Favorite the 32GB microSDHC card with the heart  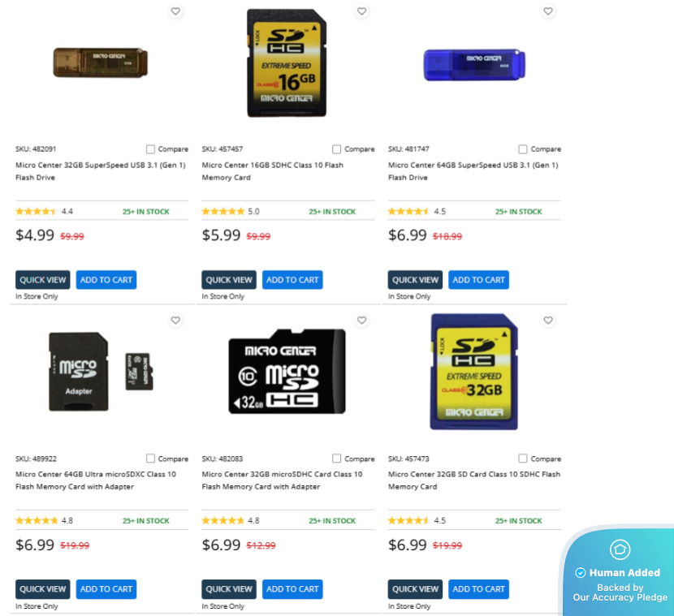pyautogui.click(x=362, y=321)
